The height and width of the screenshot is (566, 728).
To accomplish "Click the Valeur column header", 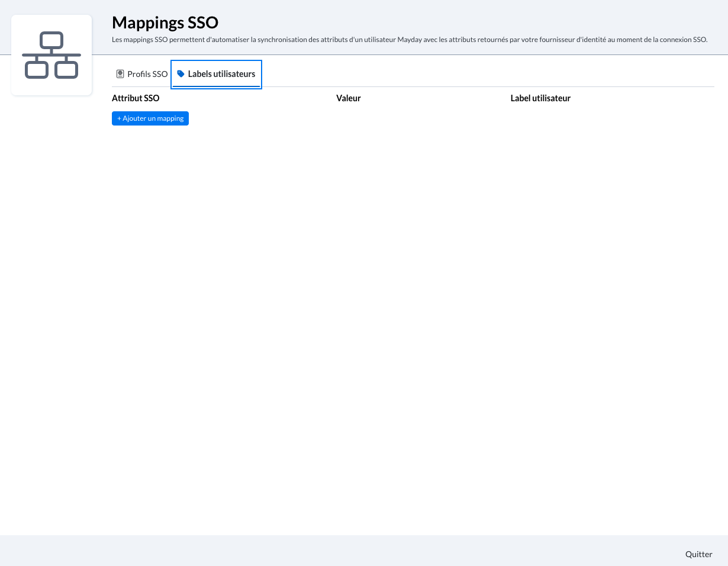I will point(348,98).
